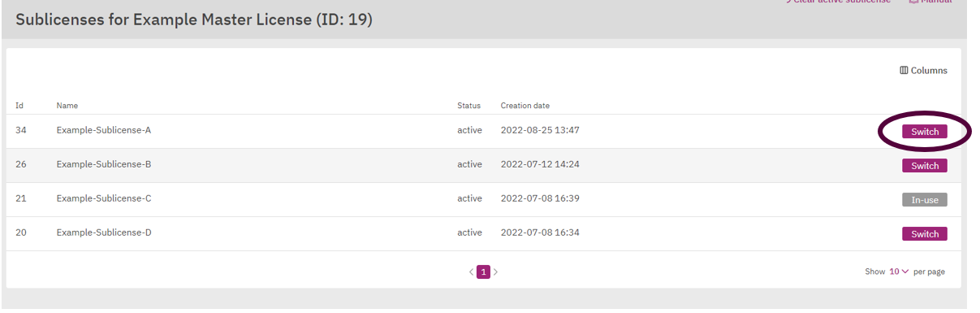
Task: Go to next page chevron
Action: [x=495, y=272]
